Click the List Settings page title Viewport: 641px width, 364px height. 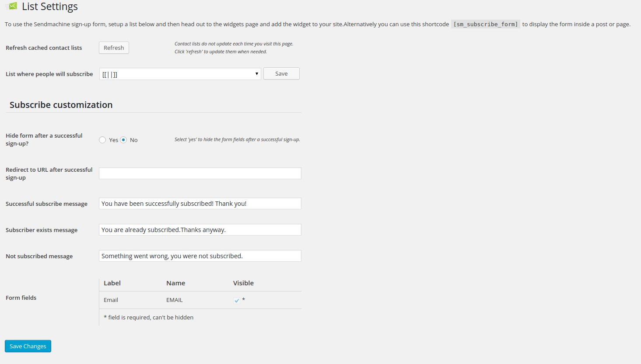[50, 7]
